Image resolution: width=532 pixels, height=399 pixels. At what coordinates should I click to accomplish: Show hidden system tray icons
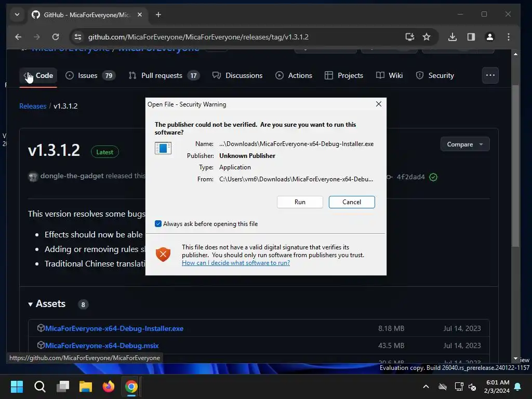pos(426,387)
